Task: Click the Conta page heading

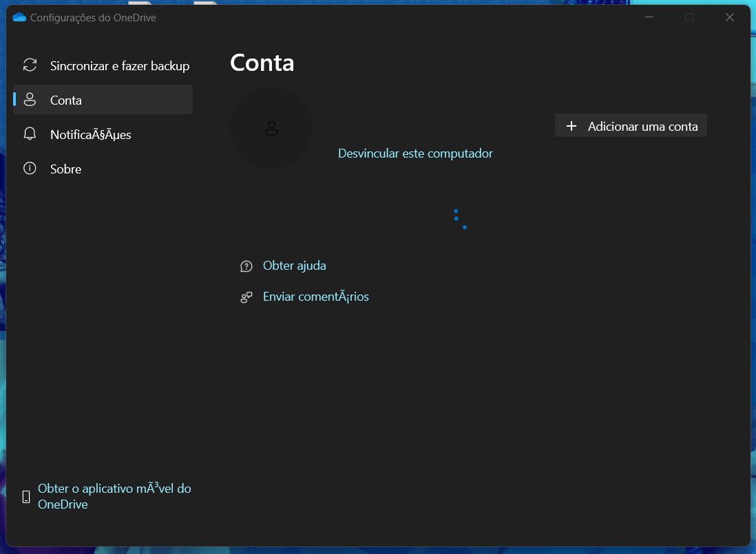Action: point(262,63)
